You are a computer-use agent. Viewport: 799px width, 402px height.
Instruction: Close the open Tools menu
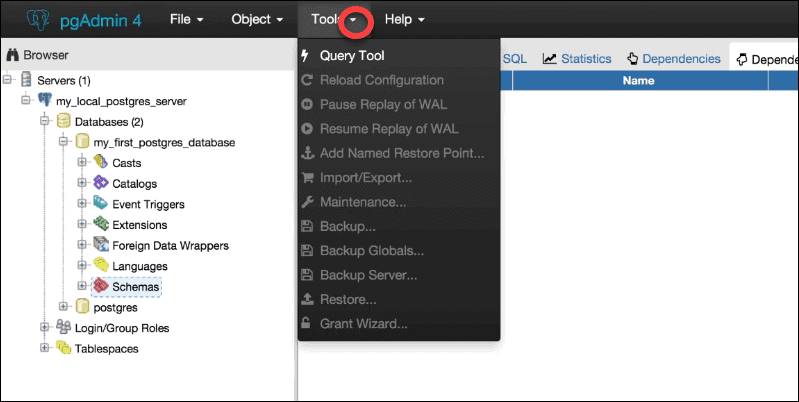coord(334,19)
